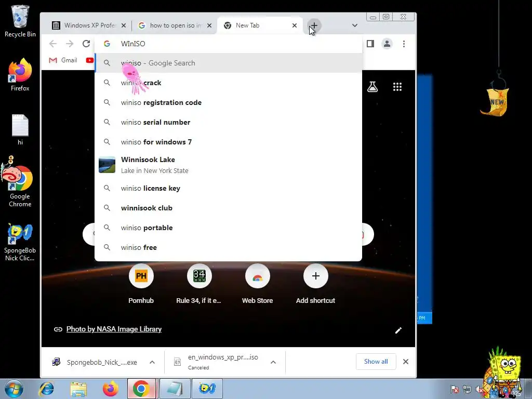Expand options for Spongebob_Nick exe download
Image resolution: width=532 pixels, height=399 pixels.
(x=152, y=362)
